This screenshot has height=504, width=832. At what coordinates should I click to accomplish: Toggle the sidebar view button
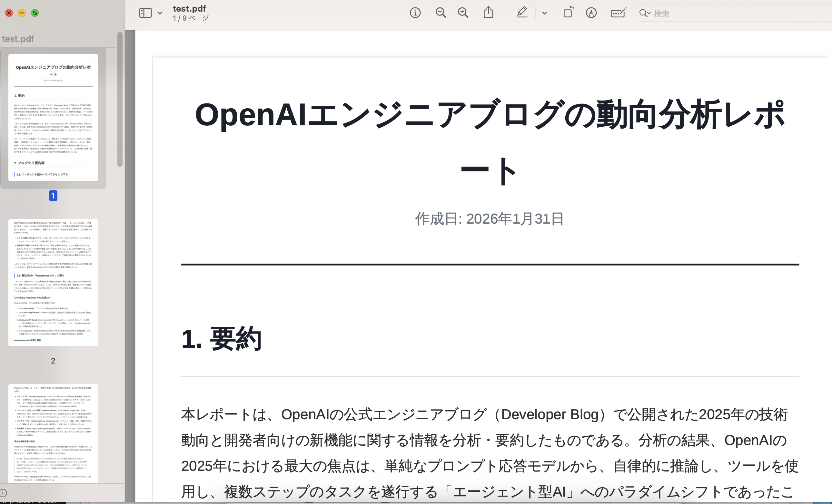145,13
